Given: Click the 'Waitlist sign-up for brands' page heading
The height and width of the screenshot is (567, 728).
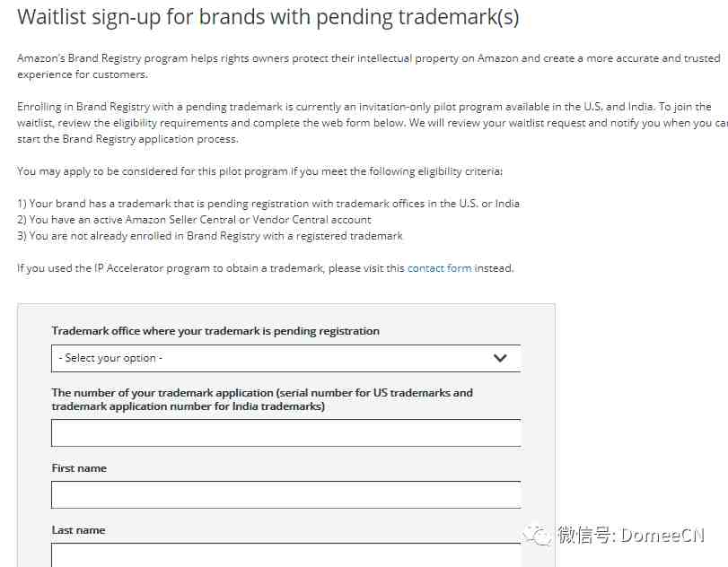Looking at the screenshot, I should [268, 17].
